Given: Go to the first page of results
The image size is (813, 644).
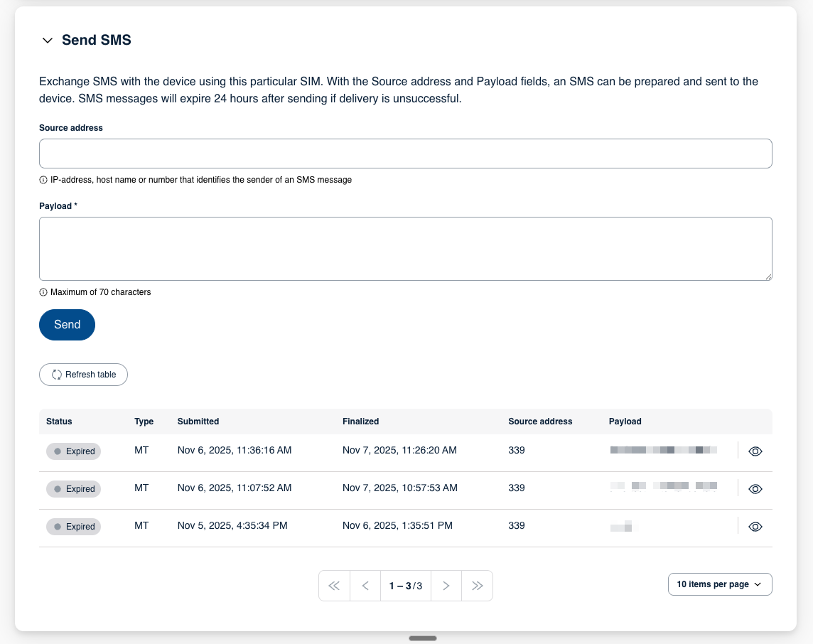Looking at the screenshot, I should click(x=334, y=586).
